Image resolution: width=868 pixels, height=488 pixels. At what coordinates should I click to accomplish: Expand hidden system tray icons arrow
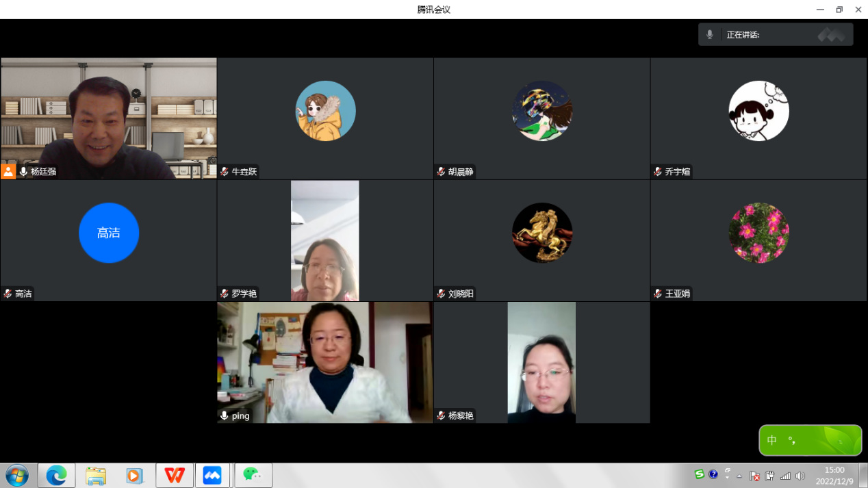[x=739, y=476]
